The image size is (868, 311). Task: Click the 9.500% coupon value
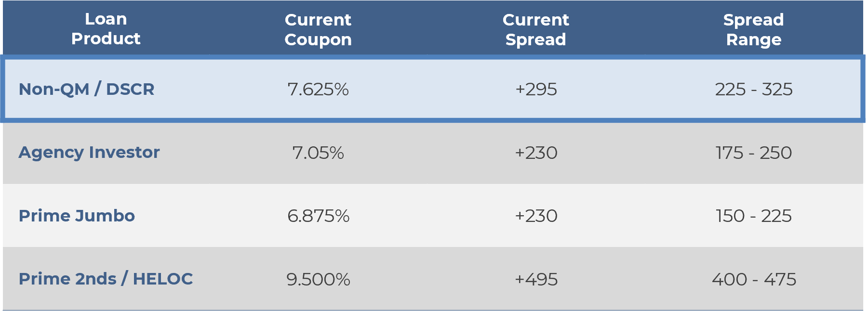point(318,279)
